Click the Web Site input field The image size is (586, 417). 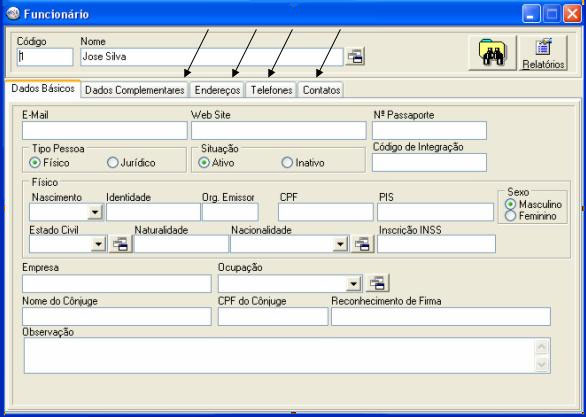pos(279,130)
